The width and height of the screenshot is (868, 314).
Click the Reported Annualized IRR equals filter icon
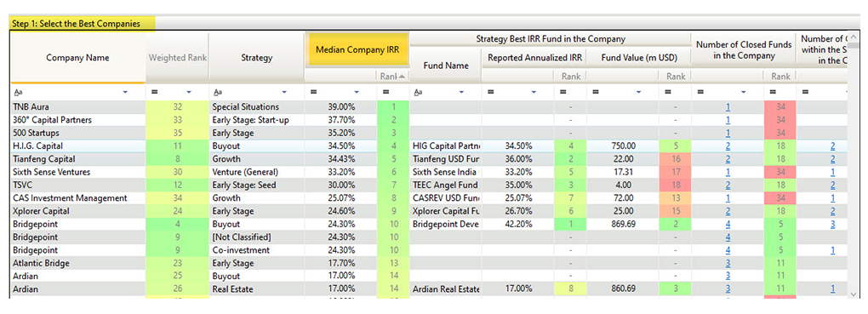click(x=490, y=92)
